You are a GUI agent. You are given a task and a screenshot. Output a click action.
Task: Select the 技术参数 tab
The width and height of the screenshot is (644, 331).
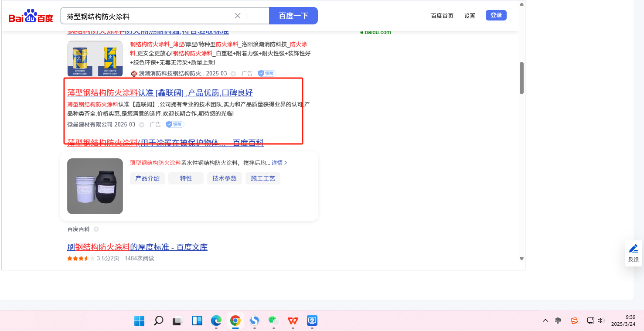tap(224, 178)
